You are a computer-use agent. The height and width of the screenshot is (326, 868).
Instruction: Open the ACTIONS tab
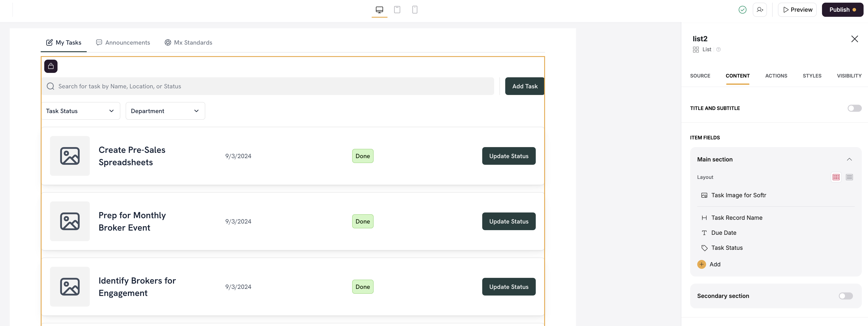776,76
